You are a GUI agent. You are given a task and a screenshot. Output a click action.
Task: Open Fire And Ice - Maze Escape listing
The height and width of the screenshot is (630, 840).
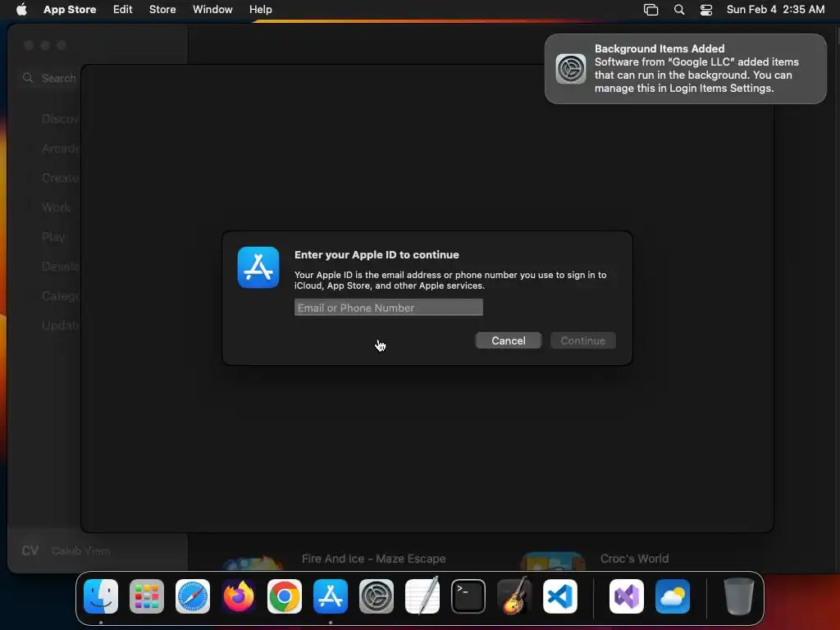tap(373, 559)
